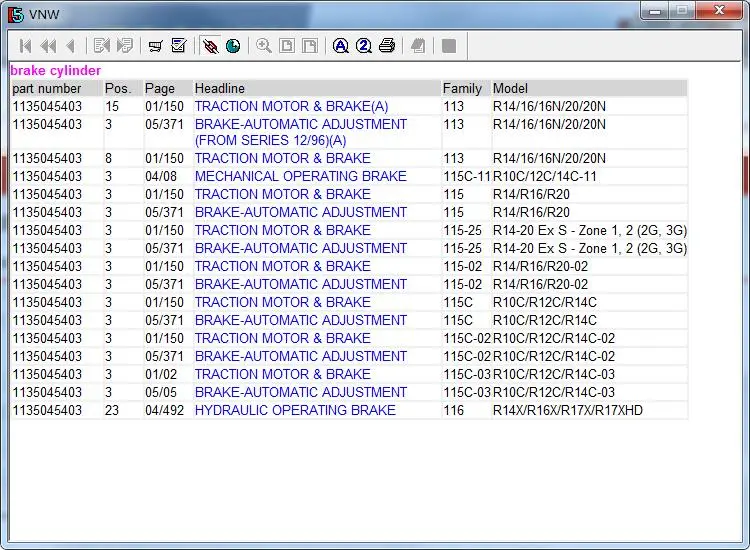750x550 pixels.
Task: Select part number in MECHANICAL OPERATING BRAKE row
Action: pyautogui.click(x=47, y=176)
